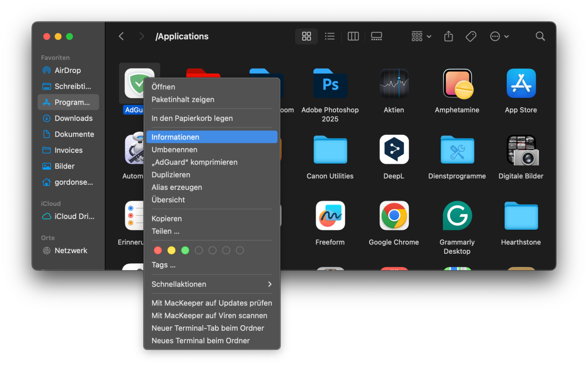Launch Google Chrome from Applications
The width and height of the screenshot is (588, 365).
[394, 216]
